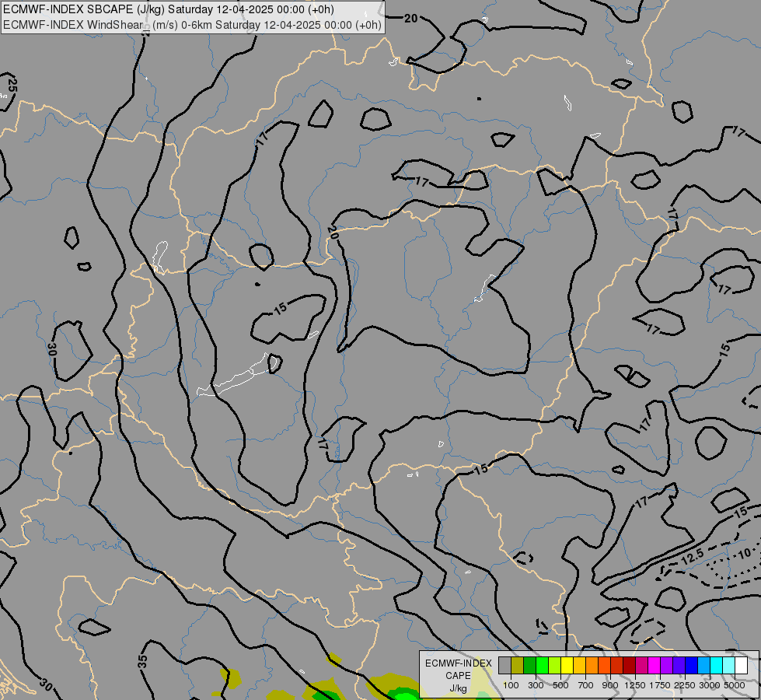Click legend value 900
The height and width of the screenshot is (700, 761).
click(610, 685)
